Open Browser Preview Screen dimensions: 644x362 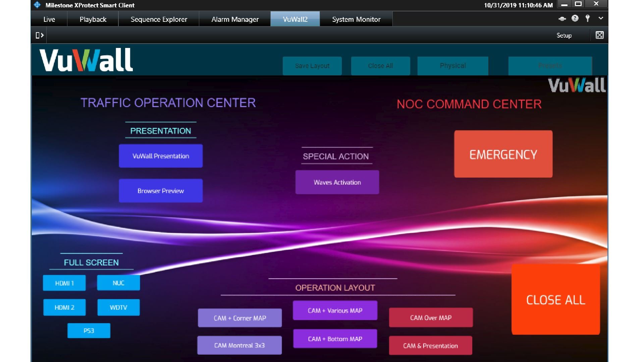pos(161,191)
